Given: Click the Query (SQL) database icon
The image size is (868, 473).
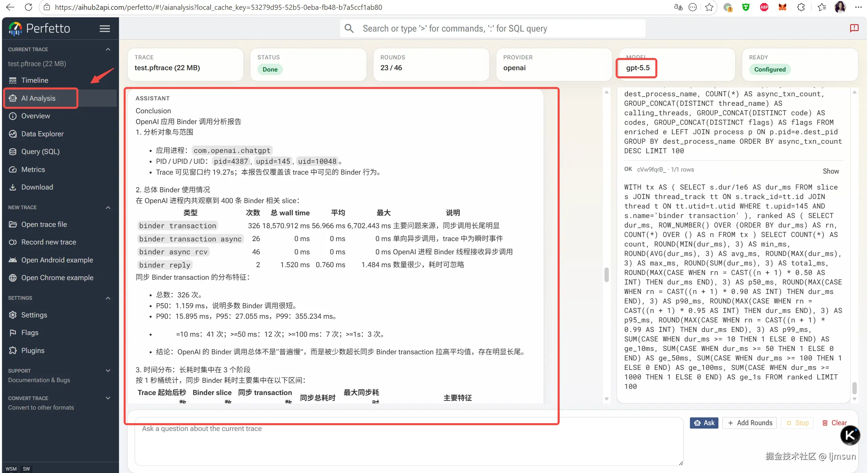Looking at the screenshot, I should (13, 152).
